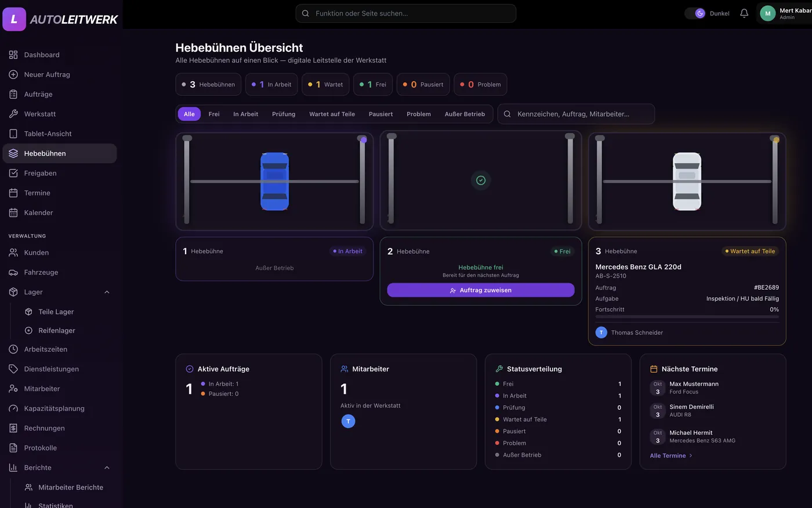Viewport: 812px width, 508px height.
Task: Open Mert Kabar account menu
Action: 785,13
